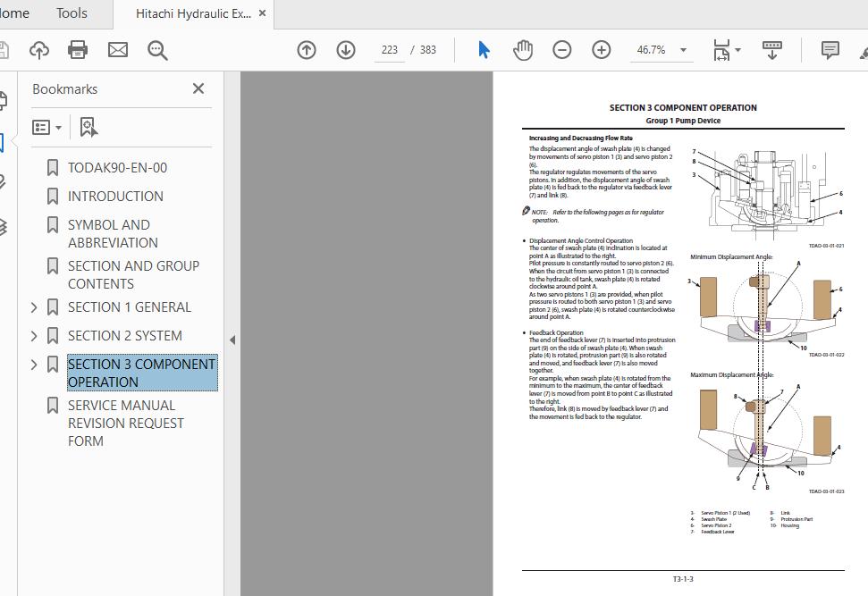The width and height of the screenshot is (868, 596).
Task: Click the add new bookmark icon
Action: point(88,127)
